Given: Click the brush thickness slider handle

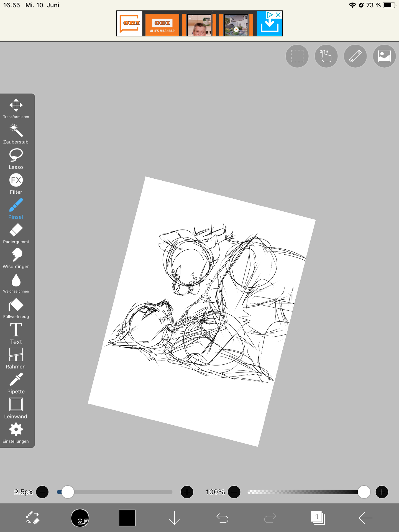Looking at the screenshot, I should [x=68, y=492].
